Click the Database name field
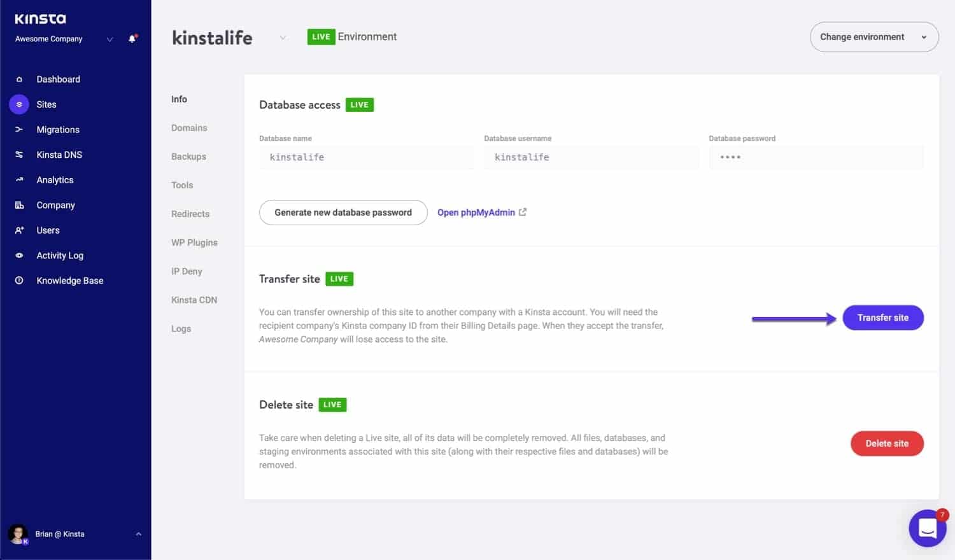955x560 pixels. (366, 157)
